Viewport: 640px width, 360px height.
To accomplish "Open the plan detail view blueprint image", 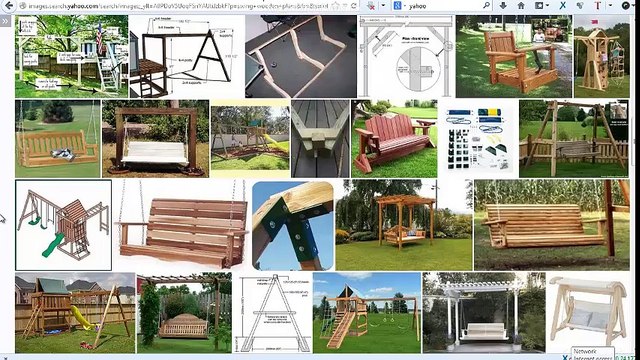I will pos(406,57).
